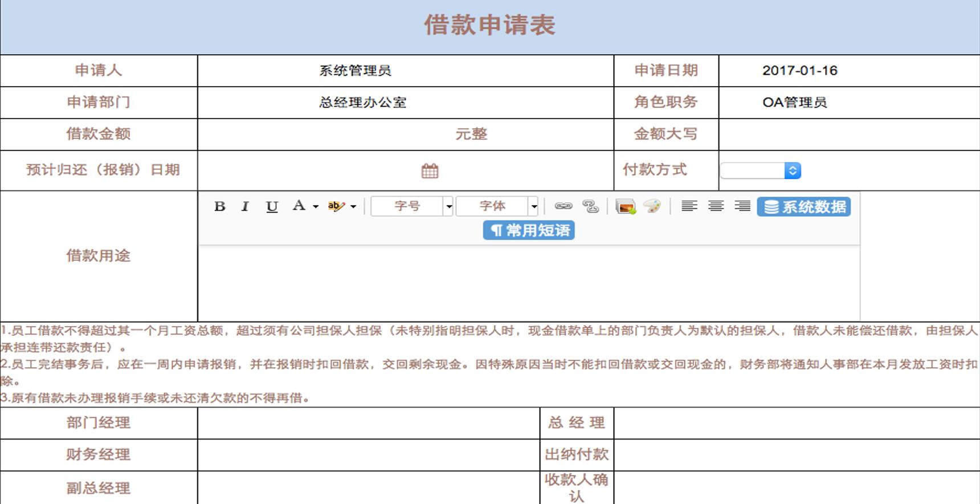Click the 部门经理 approval field
The image size is (980, 504).
pos(369,423)
